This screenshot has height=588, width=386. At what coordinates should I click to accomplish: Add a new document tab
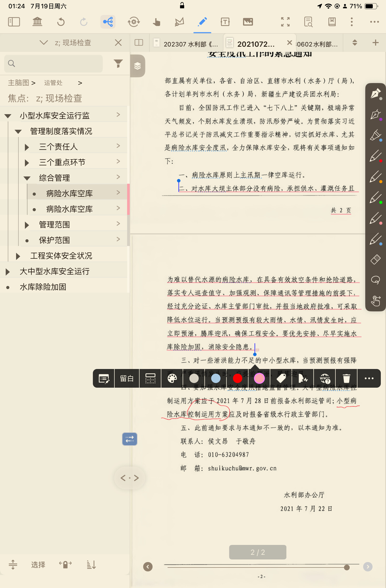tap(375, 43)
